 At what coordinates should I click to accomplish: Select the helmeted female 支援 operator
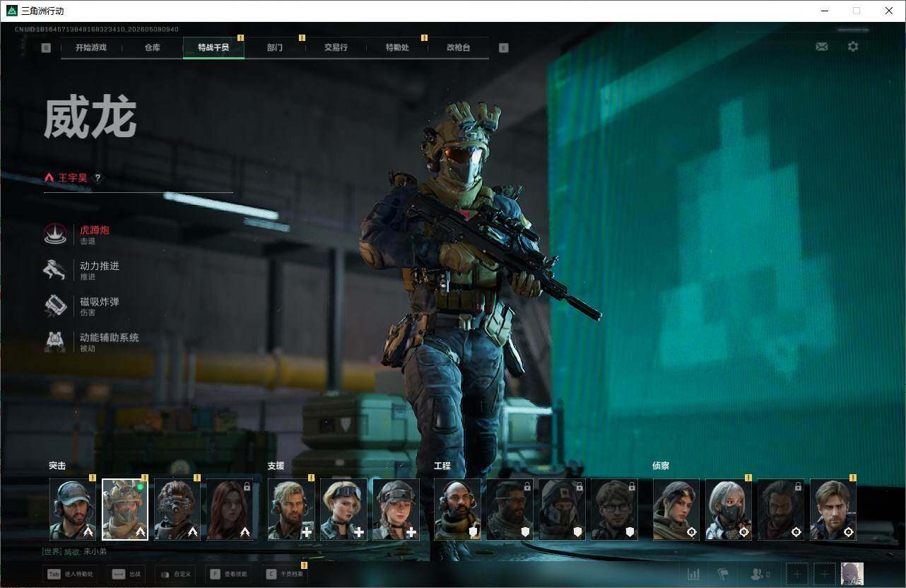(x=396, y=510)
